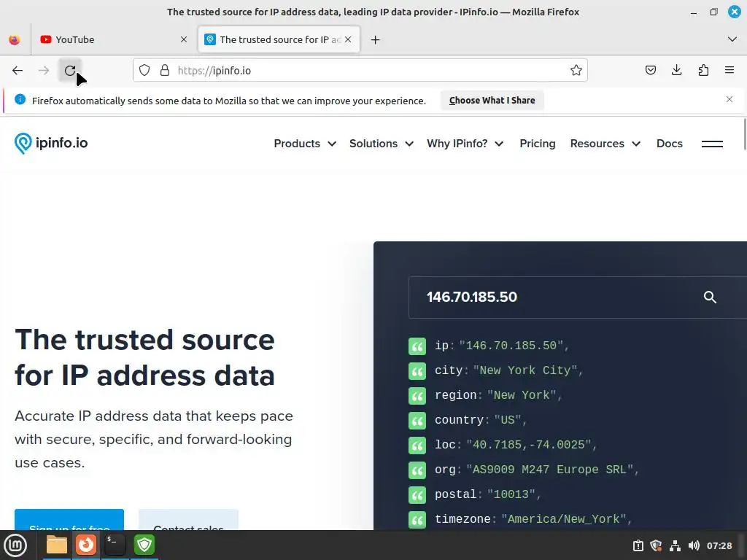Screen dimensions: 747x560
Task: Click the page vertical scrollbar
Action: [744, 134]
